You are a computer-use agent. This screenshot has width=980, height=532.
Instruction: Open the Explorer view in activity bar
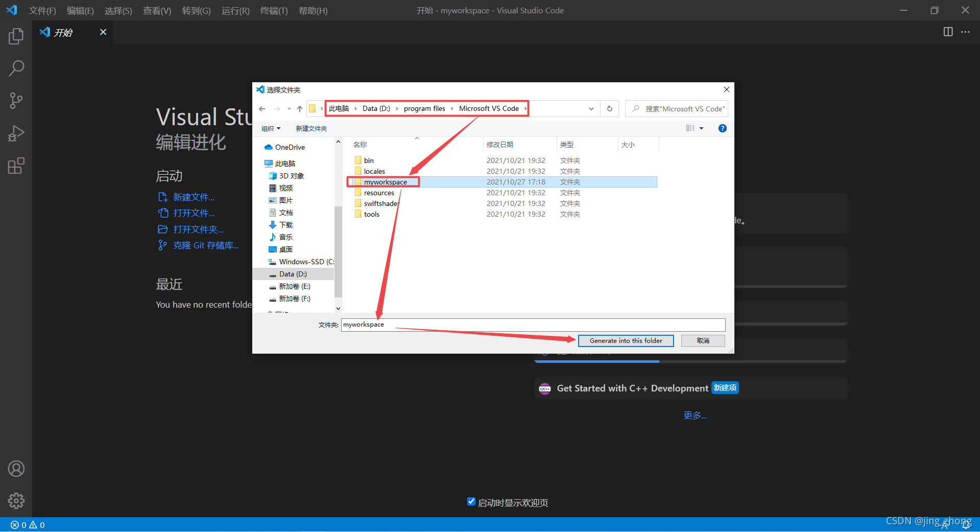coord(16,36)
